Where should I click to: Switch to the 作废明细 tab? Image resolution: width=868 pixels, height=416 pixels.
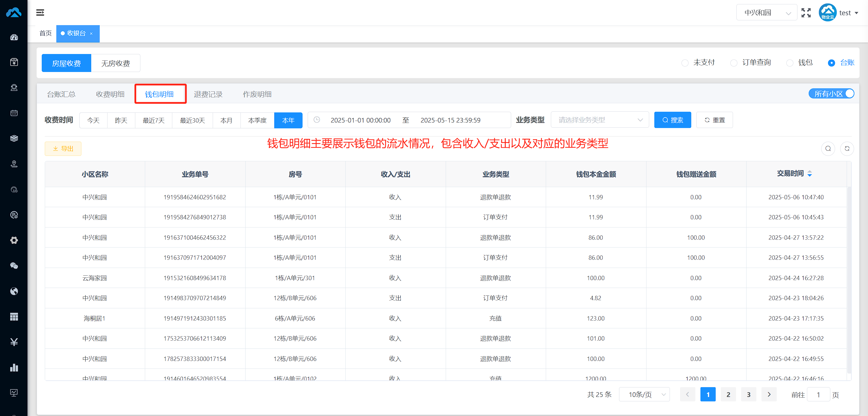coord(257,94)
